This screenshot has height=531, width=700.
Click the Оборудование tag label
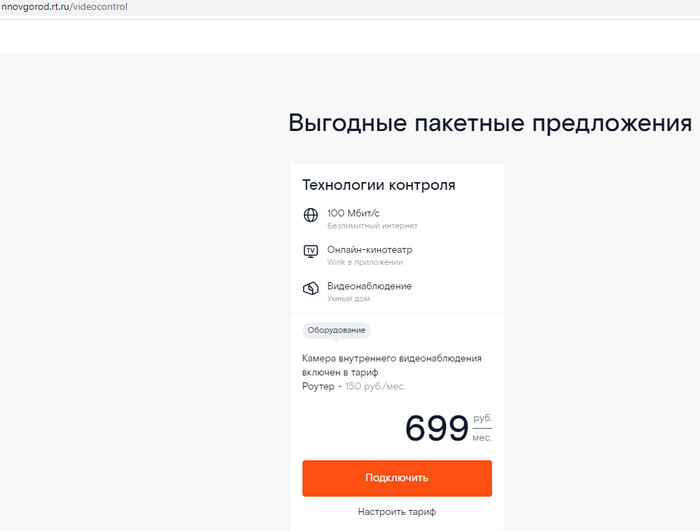tap(337, 330)
